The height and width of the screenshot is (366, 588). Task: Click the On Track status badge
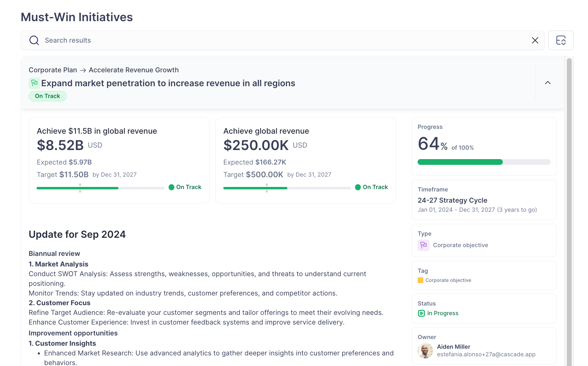pyautogui.click(x=47, y=96)
